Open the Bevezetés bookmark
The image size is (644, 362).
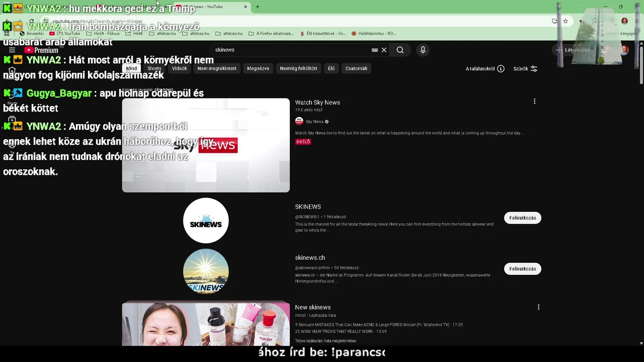tap(32, 34)
